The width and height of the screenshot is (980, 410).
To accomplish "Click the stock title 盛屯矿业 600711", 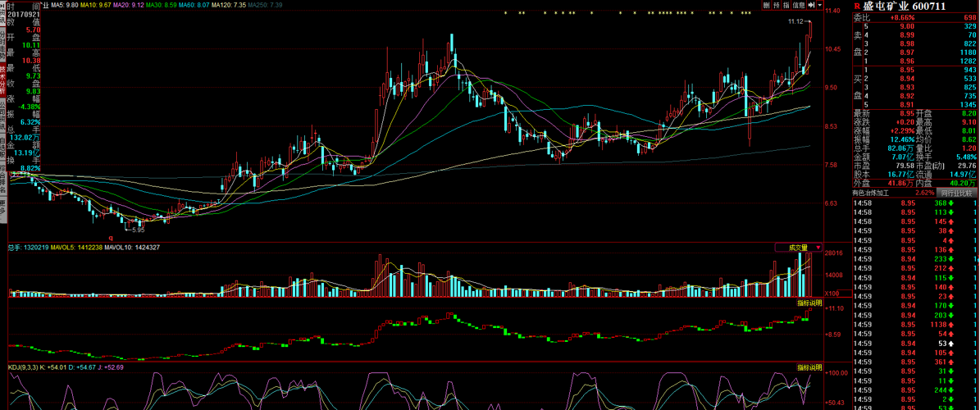I will 904,7.
